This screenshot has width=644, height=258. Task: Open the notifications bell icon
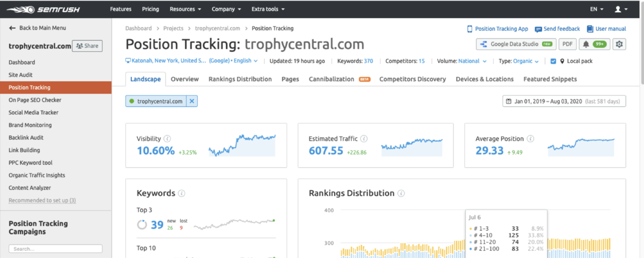tap(586, 44)
